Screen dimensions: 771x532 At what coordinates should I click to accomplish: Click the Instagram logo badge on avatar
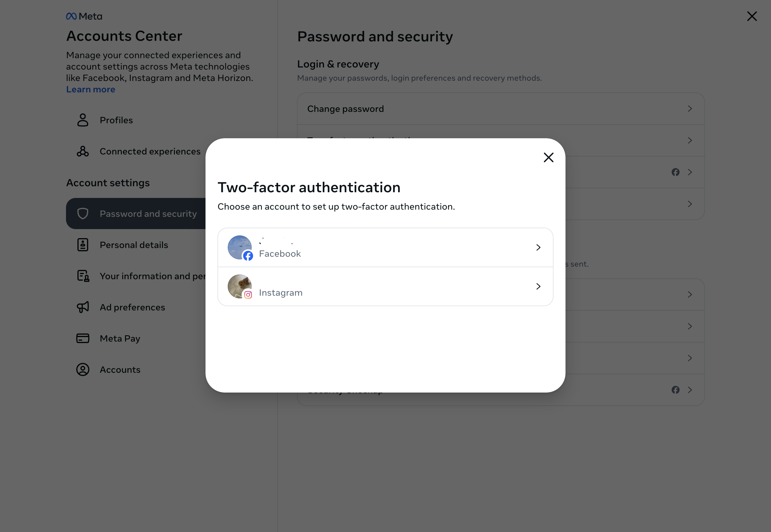point(248,295)
